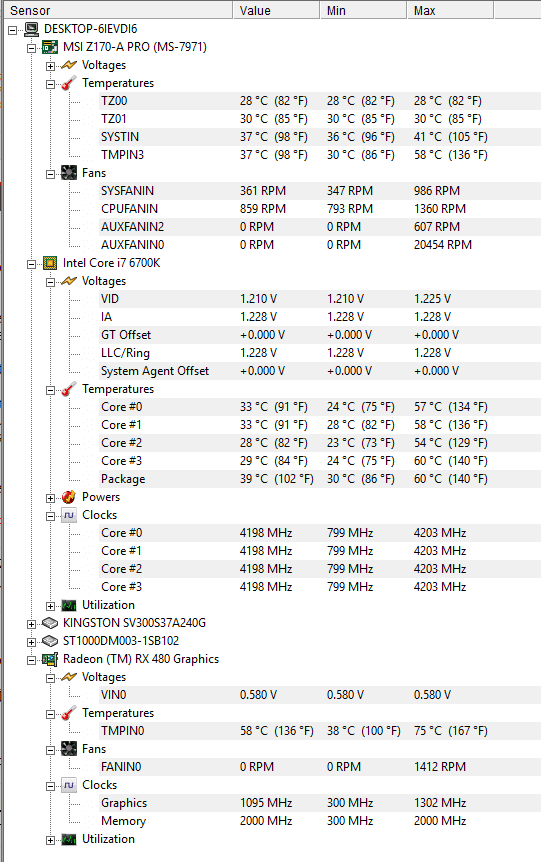This screenshot has width=541, height=862.
Task: Click the ST1000DM003-1SB102 hard disk icon
Action: coord(50,641)
